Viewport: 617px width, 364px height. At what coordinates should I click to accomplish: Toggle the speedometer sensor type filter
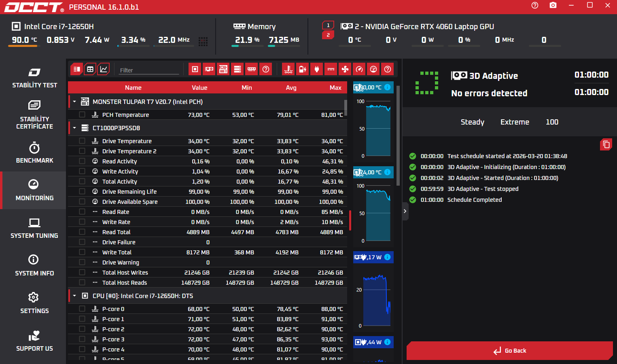tap(359, 69)
